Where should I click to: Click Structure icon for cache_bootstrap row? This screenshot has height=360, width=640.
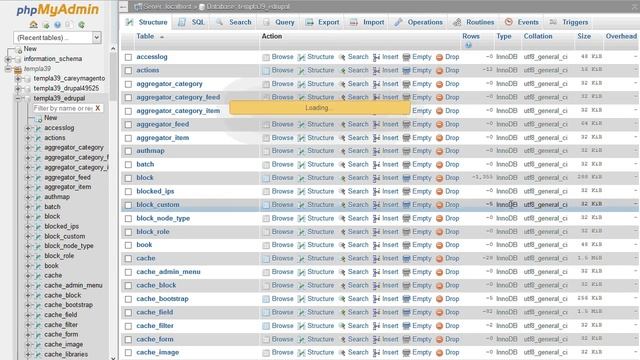point(301,299)
